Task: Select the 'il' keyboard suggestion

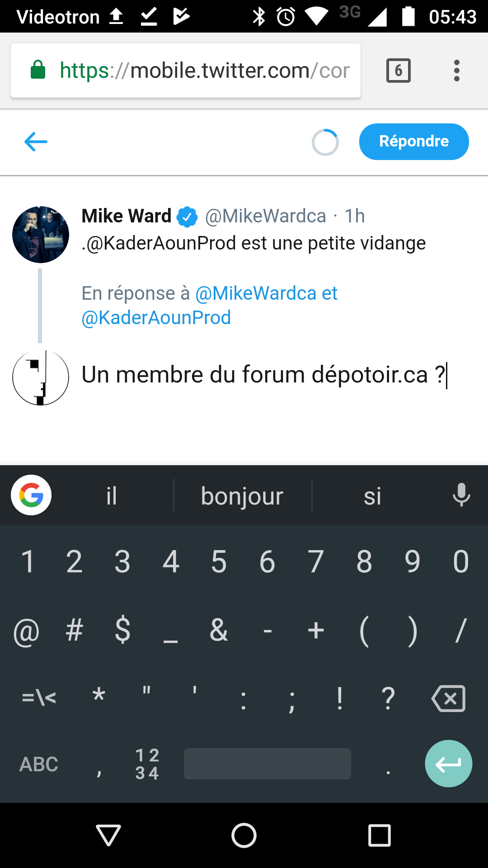Action: pos(112,496)
